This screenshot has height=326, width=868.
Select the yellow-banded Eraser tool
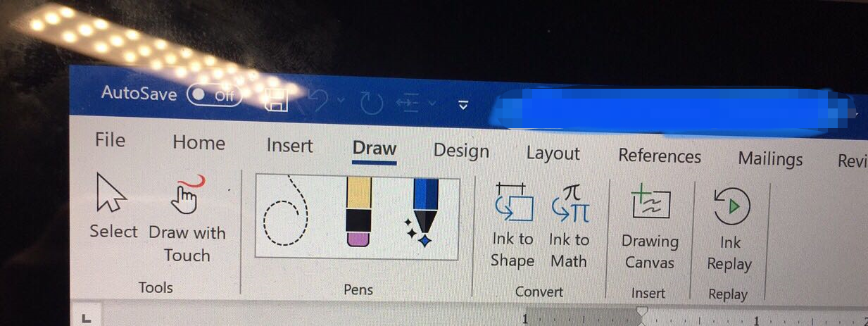point(359,211)
